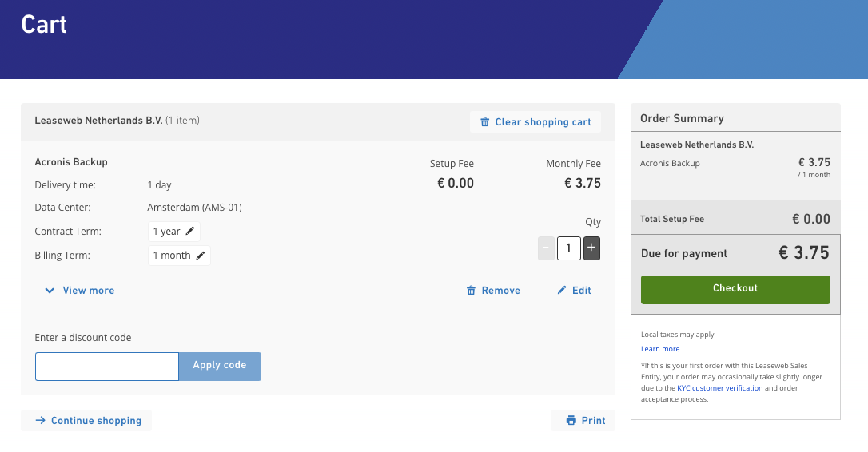868x452 pixels.
Task: Open the Learn more link
Action: pyautogui.click(x=660, y=348)
